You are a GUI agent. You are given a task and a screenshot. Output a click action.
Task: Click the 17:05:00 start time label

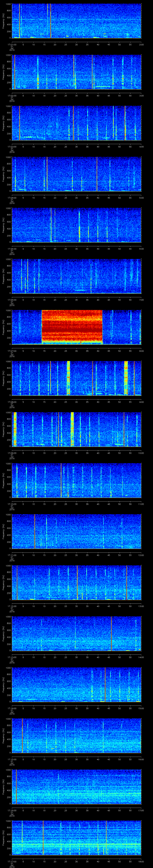click(12, 249)
